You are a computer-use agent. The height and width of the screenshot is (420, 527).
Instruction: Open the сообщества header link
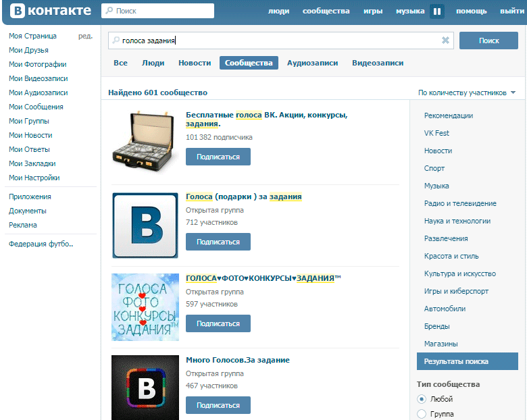(x=326, y=11)
